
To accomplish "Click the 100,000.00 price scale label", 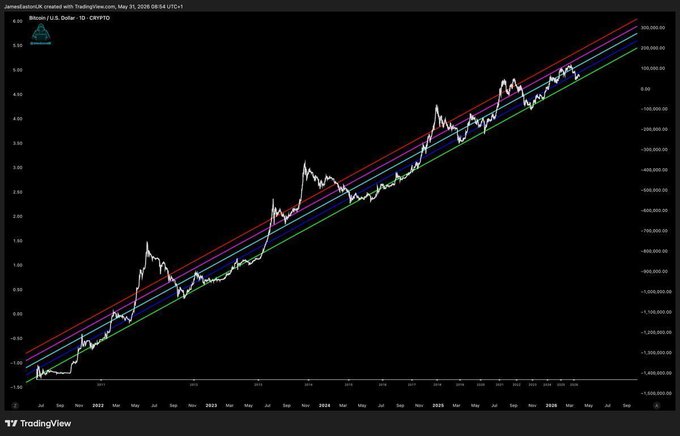I will point(652,69).
